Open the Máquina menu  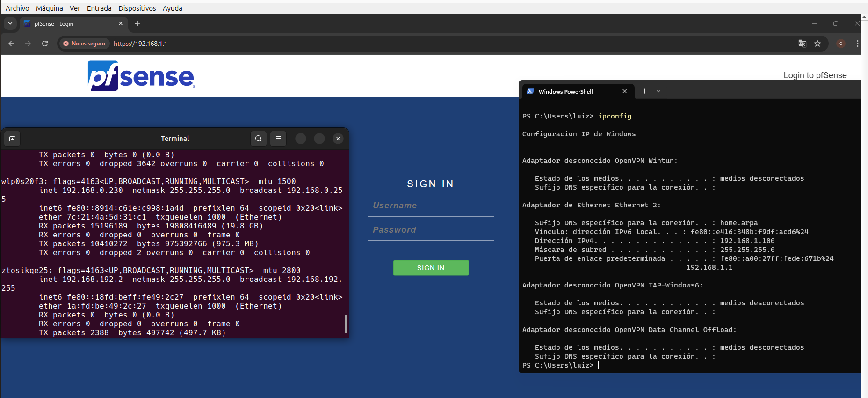pos(49,8)
